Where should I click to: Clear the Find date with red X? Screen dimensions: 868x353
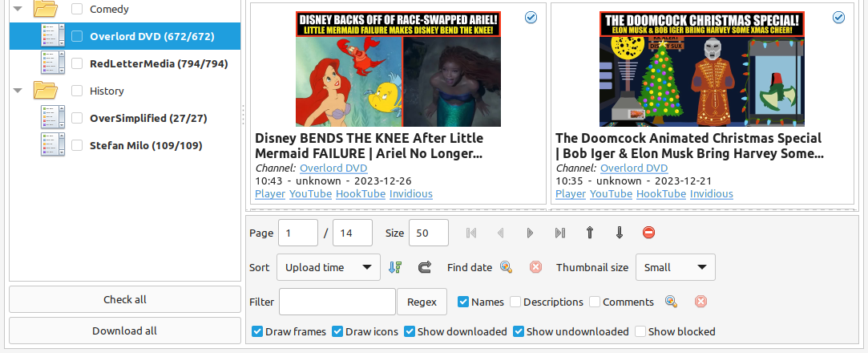535,267
